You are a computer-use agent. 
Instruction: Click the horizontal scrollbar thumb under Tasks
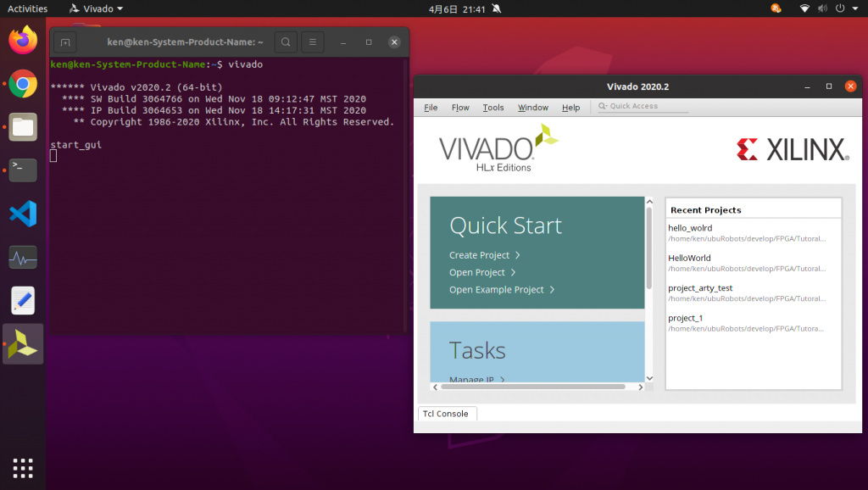click(x=534, y=387)
